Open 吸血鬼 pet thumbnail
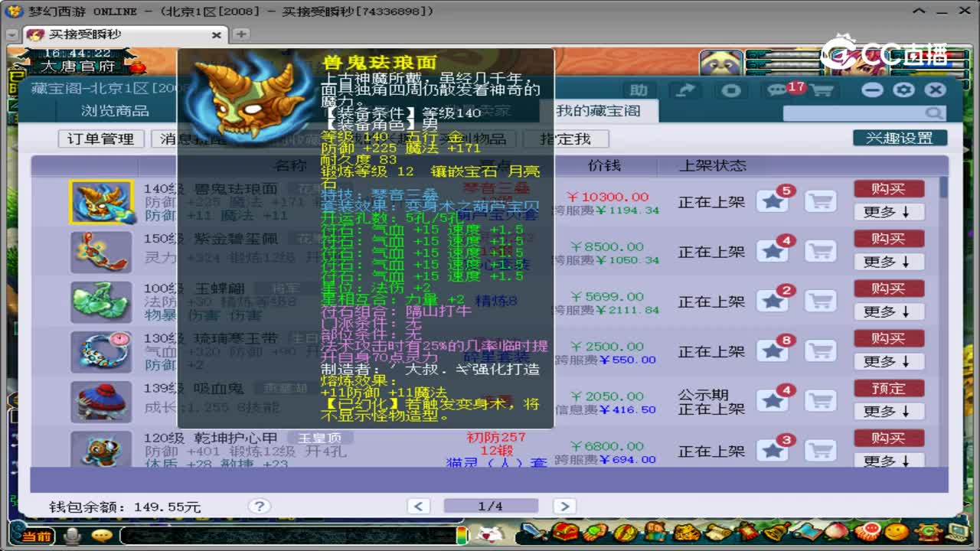The image size is (980, 551). 101,401
